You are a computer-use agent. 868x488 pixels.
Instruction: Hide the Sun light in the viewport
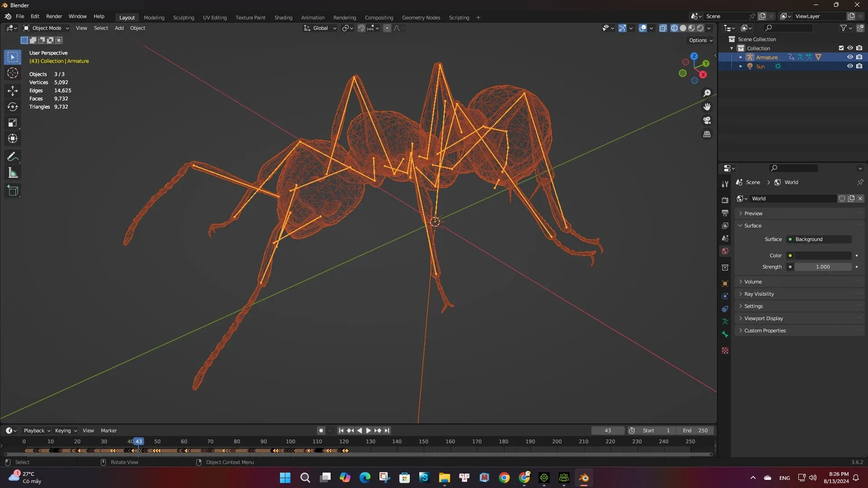tap(850, 66)
